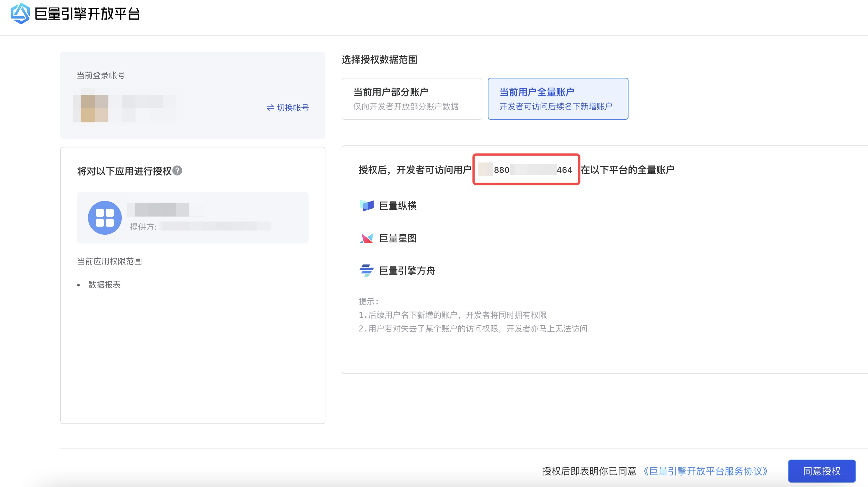Screen dimensions: 868x487
Task: Click the blue app grid icon
Action: pyautogui.click(x=105, y=218)
